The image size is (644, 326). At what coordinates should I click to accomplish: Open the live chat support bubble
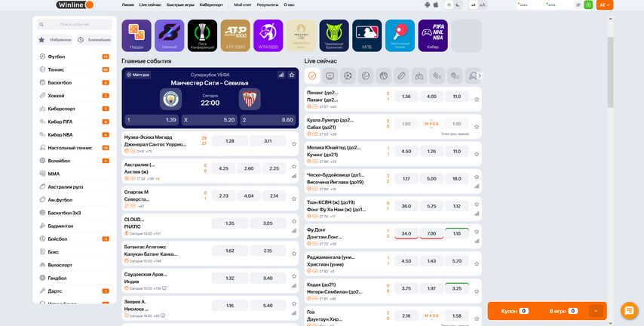pos(629,310)
